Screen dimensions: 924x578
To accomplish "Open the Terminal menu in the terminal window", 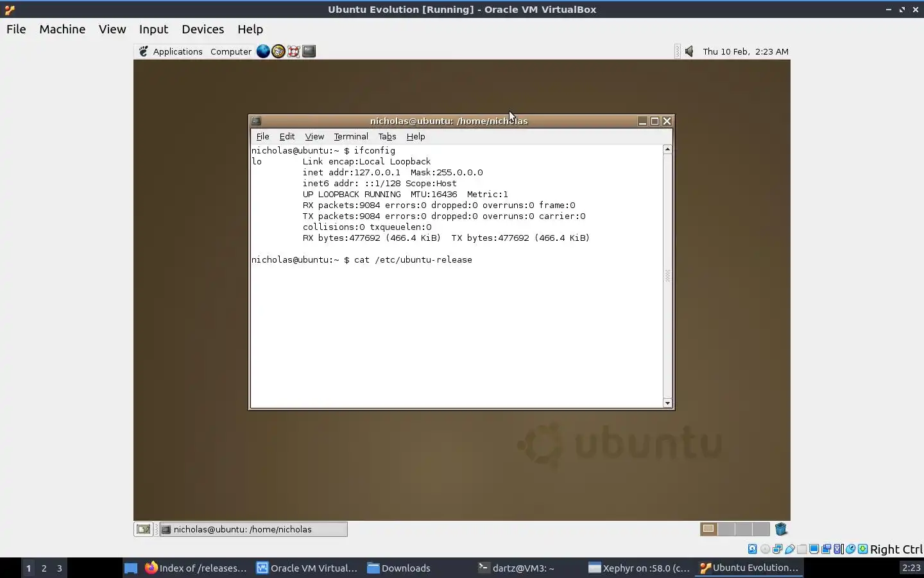I will click(x=351, y=136).
